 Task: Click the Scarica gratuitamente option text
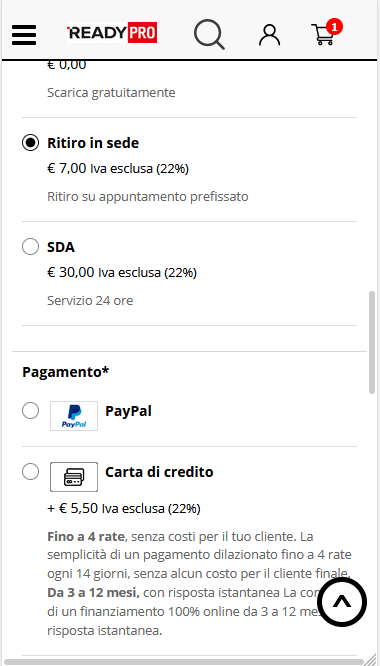[x=111, y=93]
